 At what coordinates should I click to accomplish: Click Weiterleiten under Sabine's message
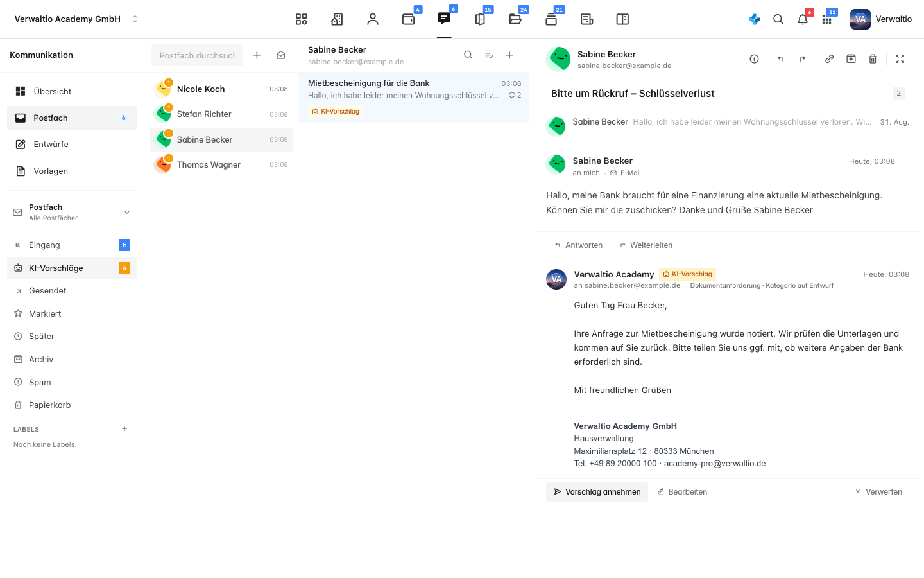646,245
